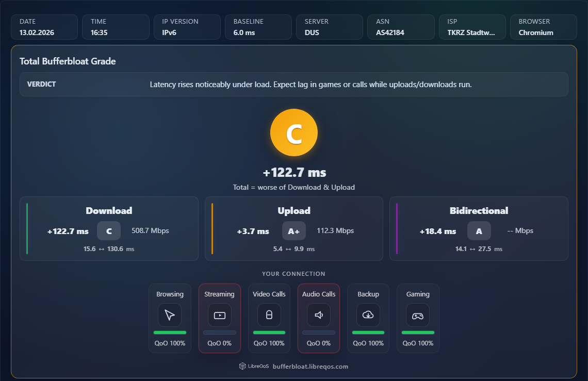The height and width of the screenshot is (381, 588).
Task: Click the Audio Calls QoO progress bar
Action: tap(319, 333)
